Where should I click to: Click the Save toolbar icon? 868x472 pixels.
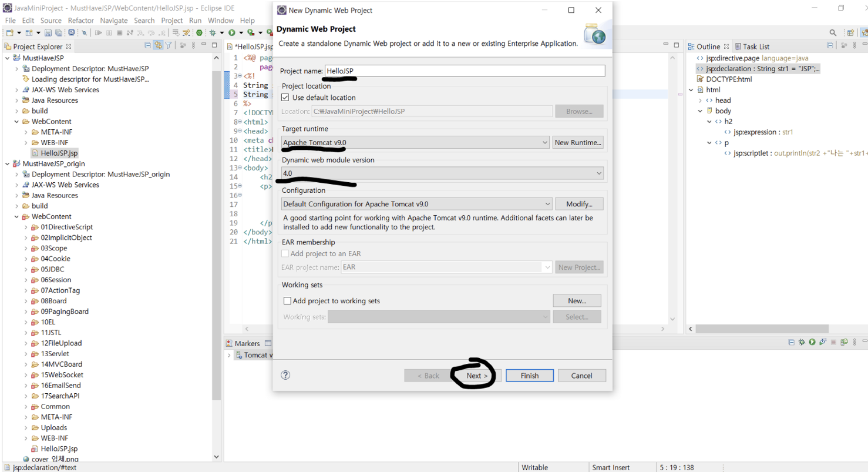pyautogui.click(x=48, y=33)
